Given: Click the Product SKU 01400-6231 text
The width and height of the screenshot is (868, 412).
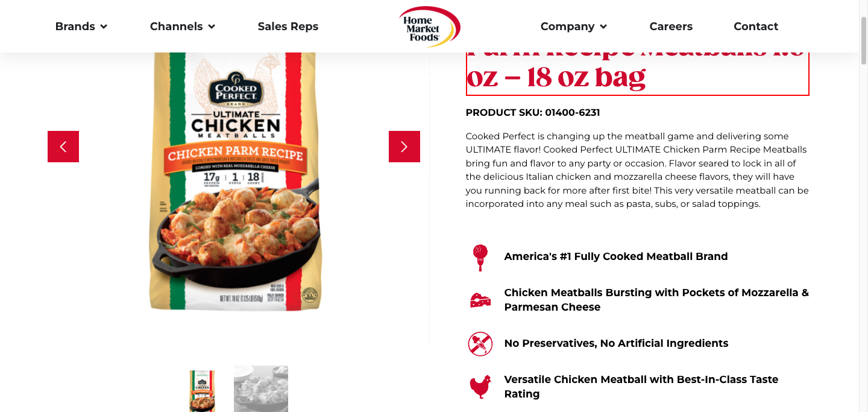Looking at the screenshot, I should point(533,113).
